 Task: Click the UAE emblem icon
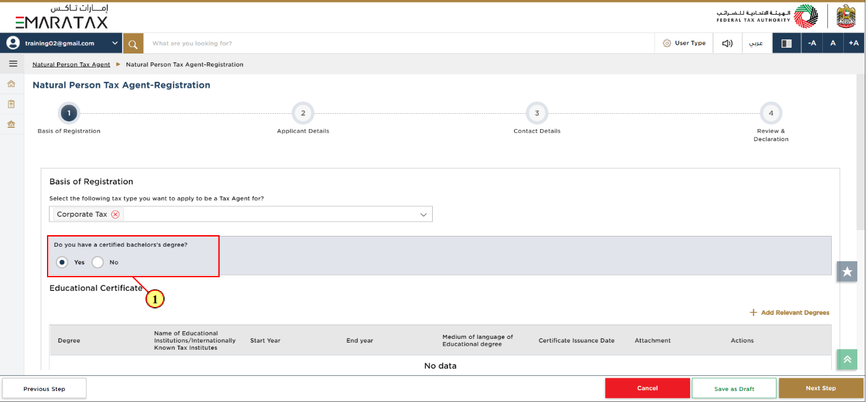846,17
